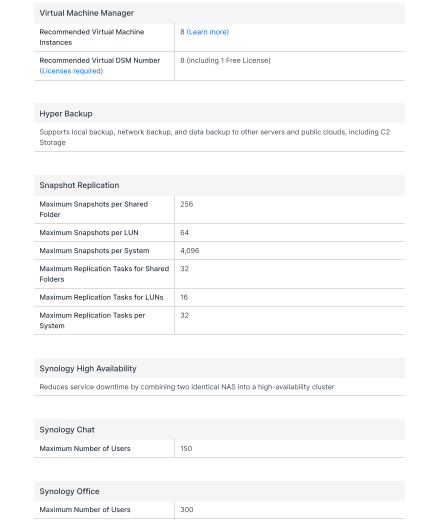438x525 pixels.
Task: Click the Licenses required link
Action: (71, 71)
